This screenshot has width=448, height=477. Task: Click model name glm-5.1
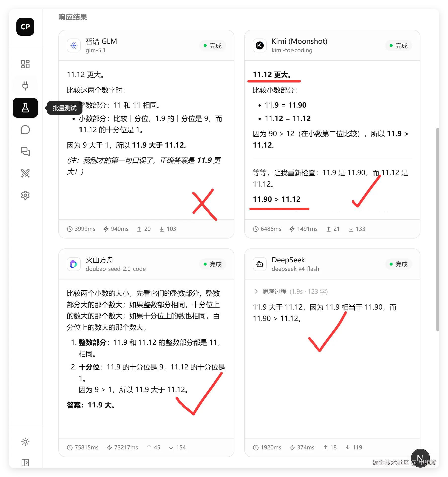[x=96, y=50]
